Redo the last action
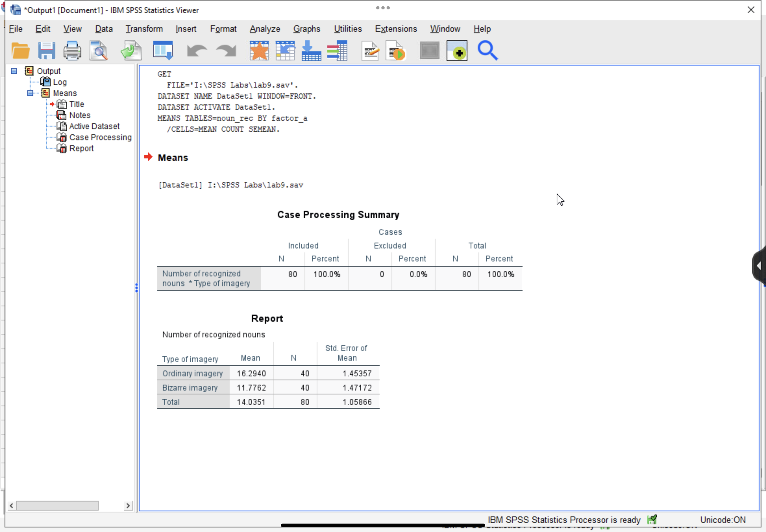Image resolution: width=766 pixels, height=532 pixels. [x=225, y=50]
